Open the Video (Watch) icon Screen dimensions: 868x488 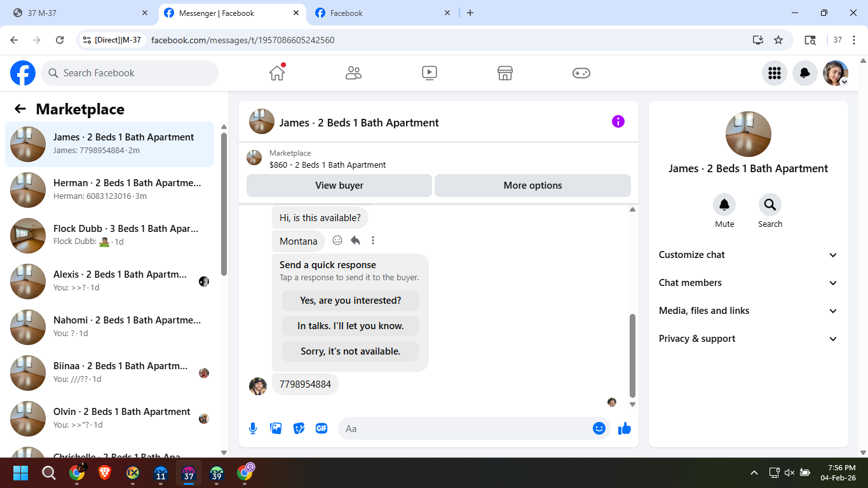click(x=429, y=73)
